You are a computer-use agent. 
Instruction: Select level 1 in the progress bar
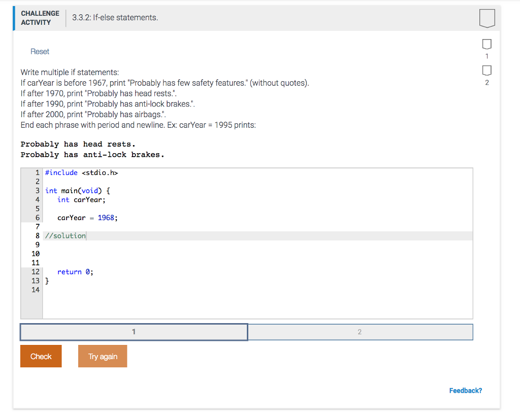click(x=134, y=332)
